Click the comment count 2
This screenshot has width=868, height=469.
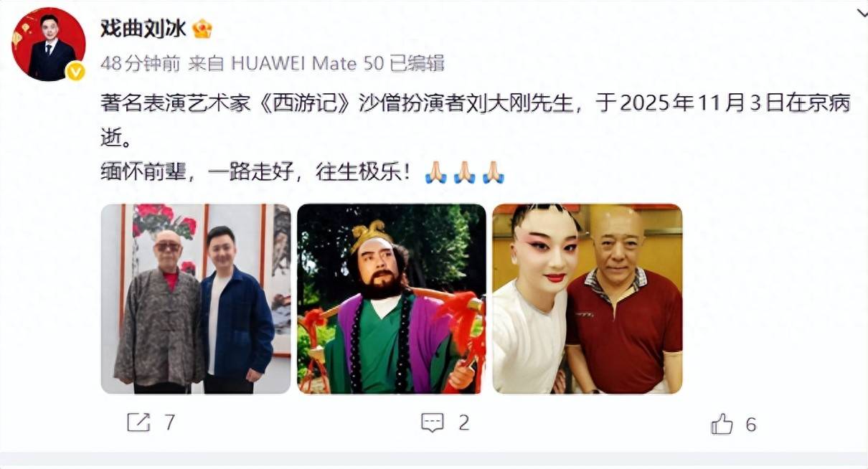click(463, 422)
